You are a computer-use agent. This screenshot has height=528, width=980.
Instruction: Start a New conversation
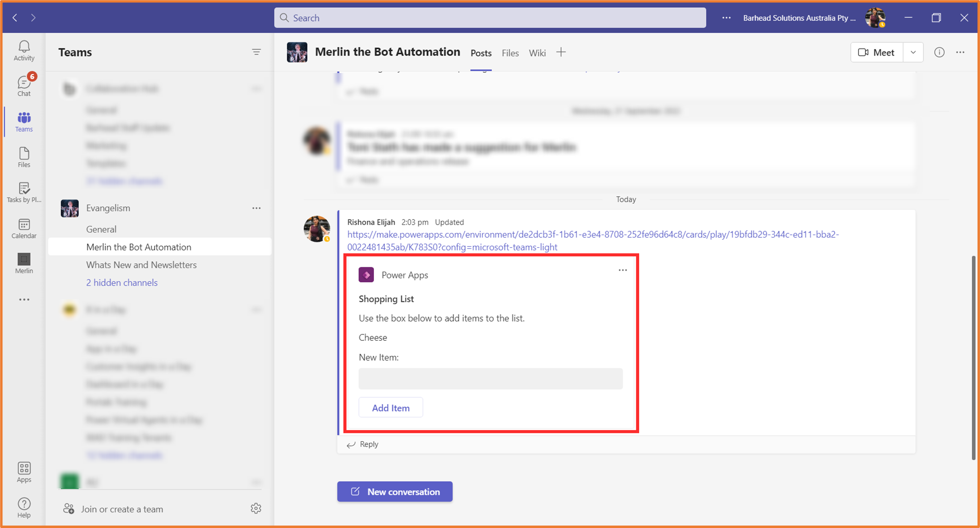(x=395, y=491)
